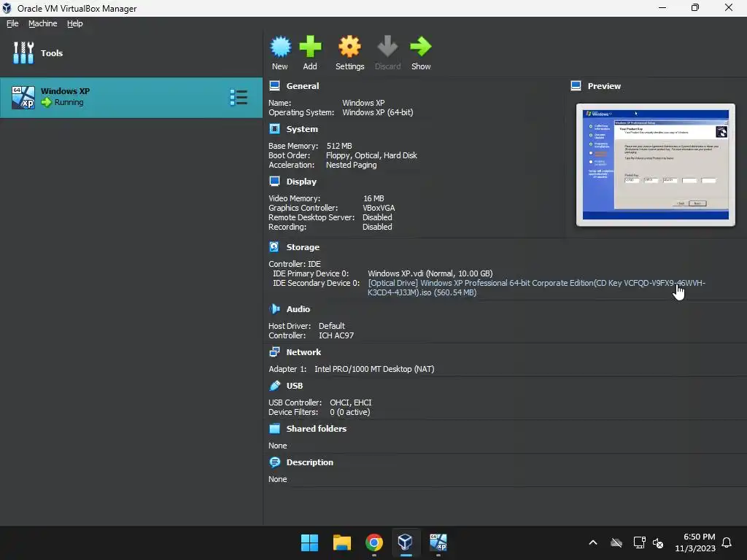
Task: Click the 'Floppy, Optical, Hard Disk' boot order value
Action: click(x=371, y=155)
